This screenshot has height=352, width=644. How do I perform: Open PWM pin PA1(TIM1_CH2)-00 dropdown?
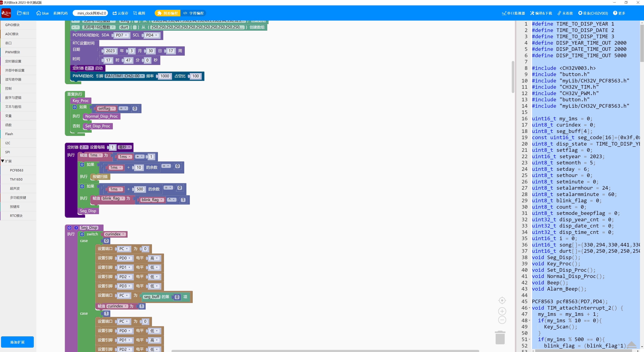(124, 76)
